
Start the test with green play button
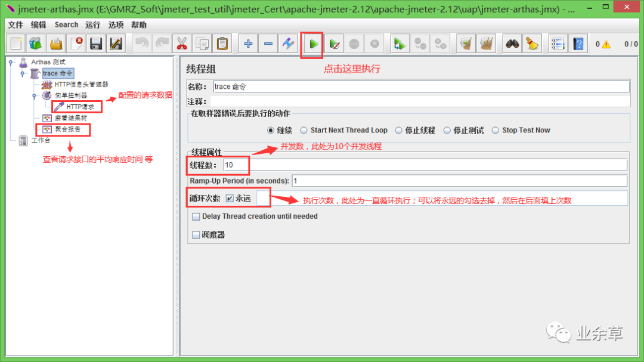314,44
